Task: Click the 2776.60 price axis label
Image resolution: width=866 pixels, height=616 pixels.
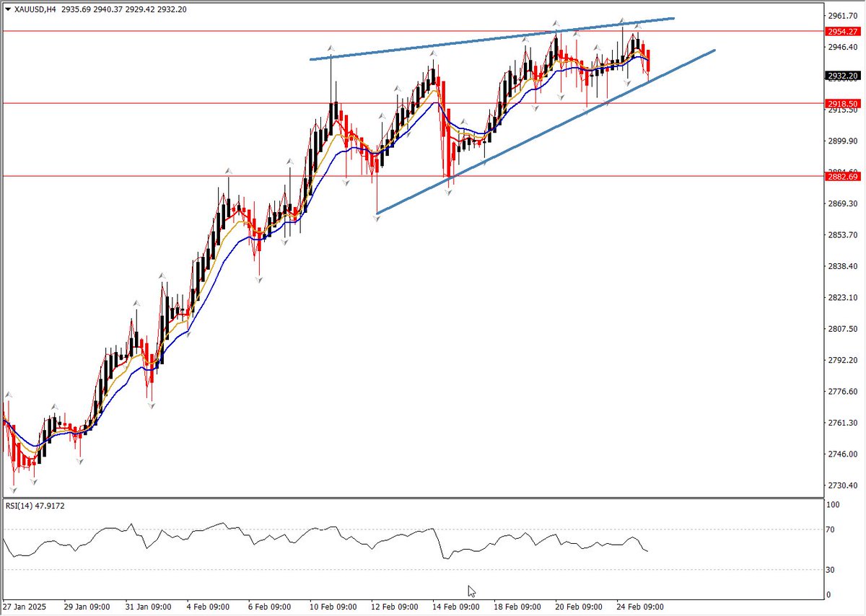Action: (841, 392)
